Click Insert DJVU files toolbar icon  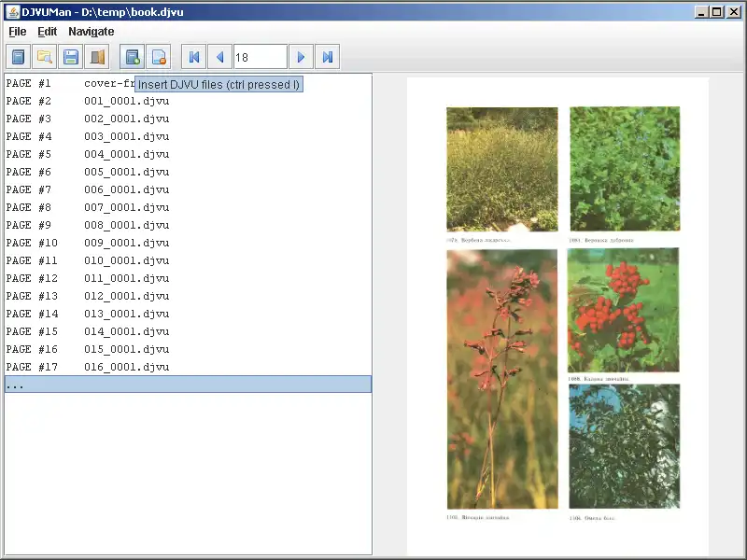pyautogui.click(x=133, y=57)
